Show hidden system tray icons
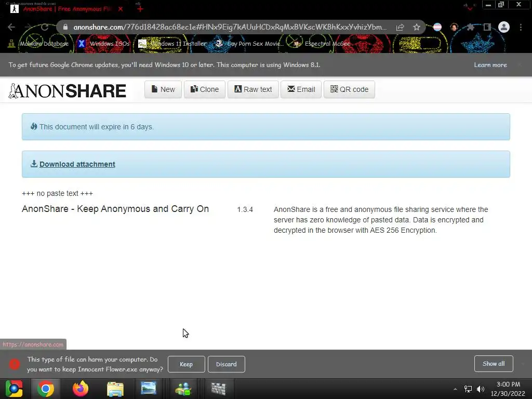This screenshot has width=532, height=399. [x=455, y=389]
